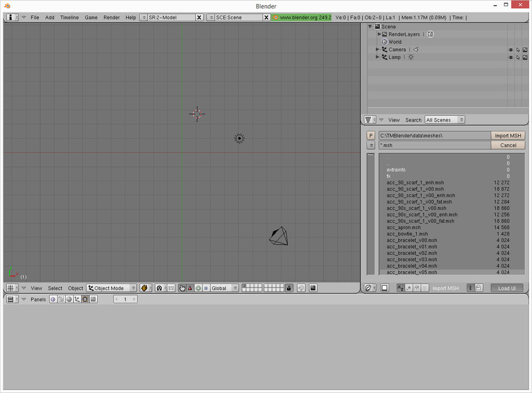This screenshot has width=532, height=393.
Task: Select the Object panel context icon
Action: 77,299
